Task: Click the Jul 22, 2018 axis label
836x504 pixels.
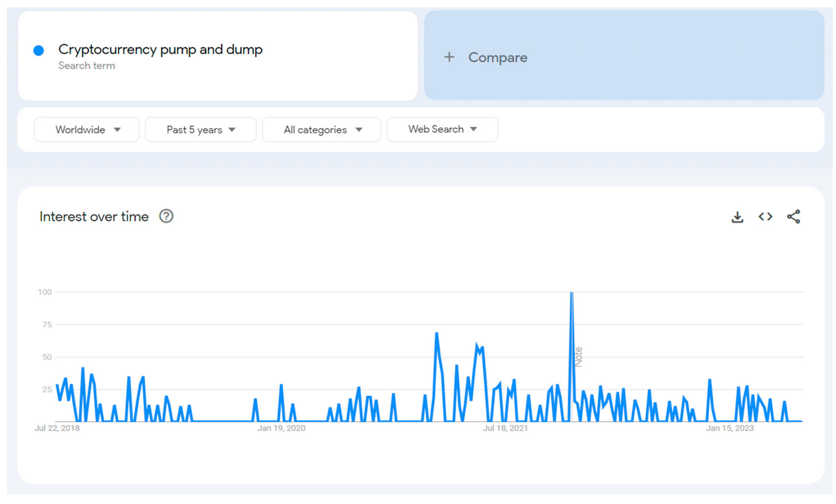Action: [x=57, y=428]
